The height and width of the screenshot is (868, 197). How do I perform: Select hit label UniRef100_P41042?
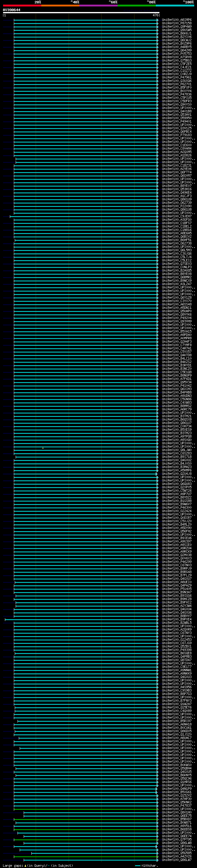pos(176,386)
